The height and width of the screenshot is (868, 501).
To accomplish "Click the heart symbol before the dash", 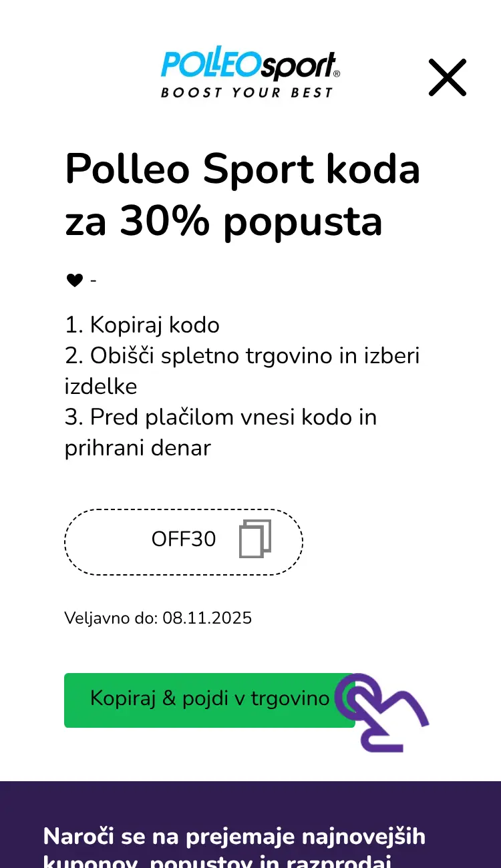I will 73,280.
